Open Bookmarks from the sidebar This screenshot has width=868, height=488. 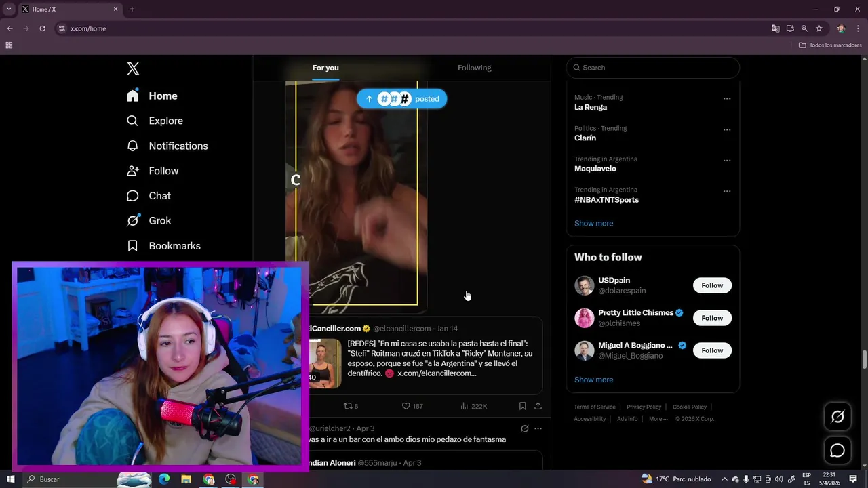[x=163, y=246]
